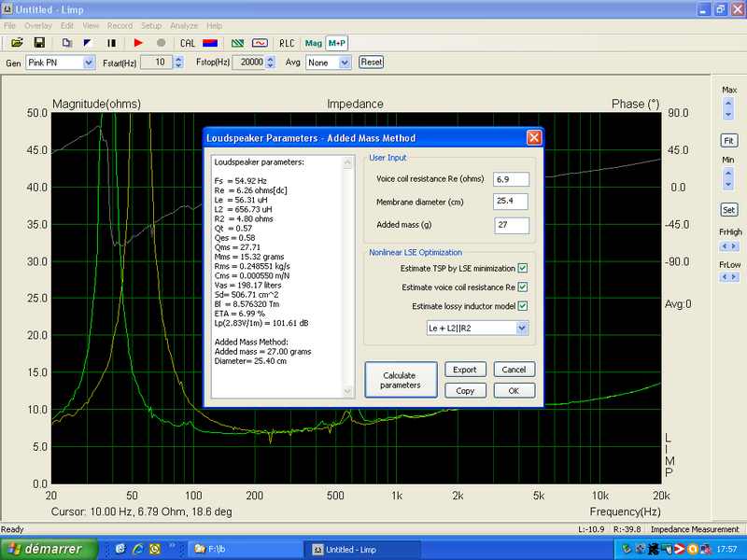The height and width of the screenshot is (560, 747).
Task: Click the Save floppy disk icon
Action: pyautogui.click(x=39, y=43)
